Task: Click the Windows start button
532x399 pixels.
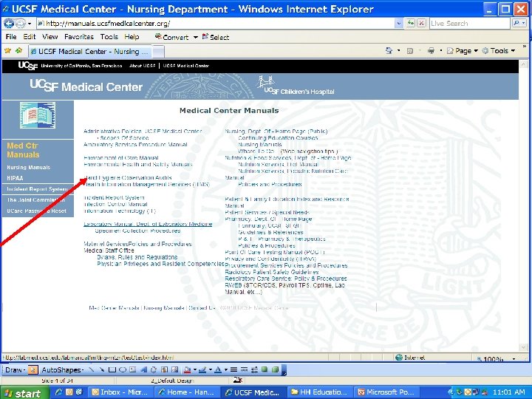Action: pos(24,393)
